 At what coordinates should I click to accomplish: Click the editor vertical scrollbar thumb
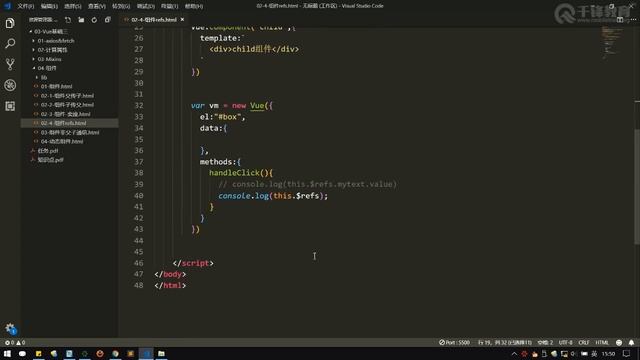coord(637,187)
